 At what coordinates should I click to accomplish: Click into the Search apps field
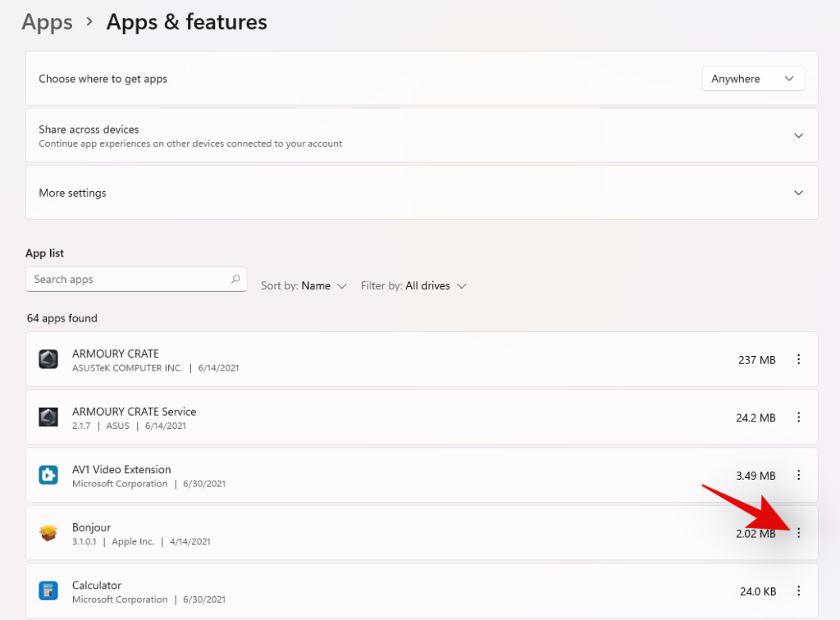(136, 279)
